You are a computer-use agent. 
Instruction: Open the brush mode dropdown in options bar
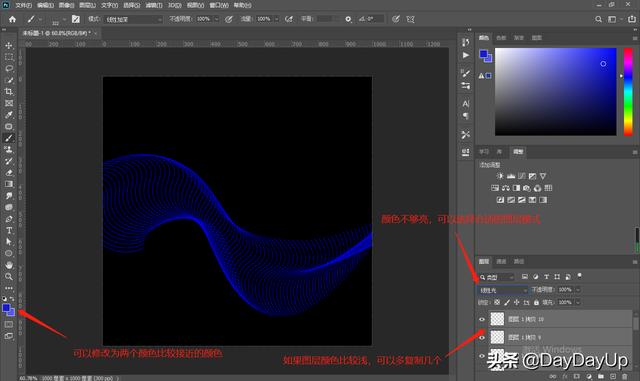(x=133, y=19)
